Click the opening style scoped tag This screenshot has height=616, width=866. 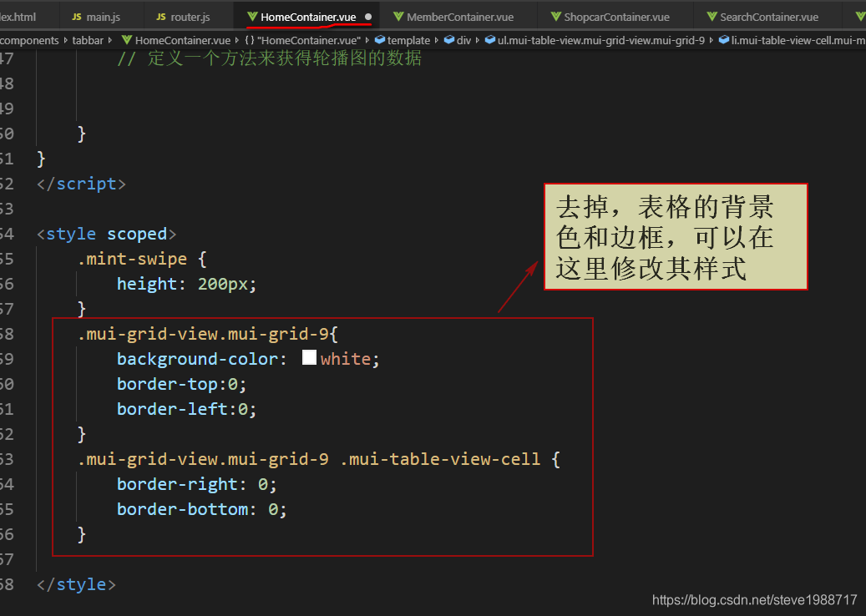click(x=107, y=234)
